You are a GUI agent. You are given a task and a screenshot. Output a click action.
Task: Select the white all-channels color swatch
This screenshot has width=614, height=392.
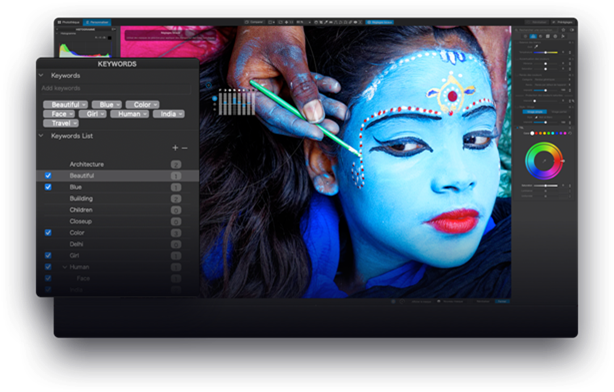(x=532, y=133)
